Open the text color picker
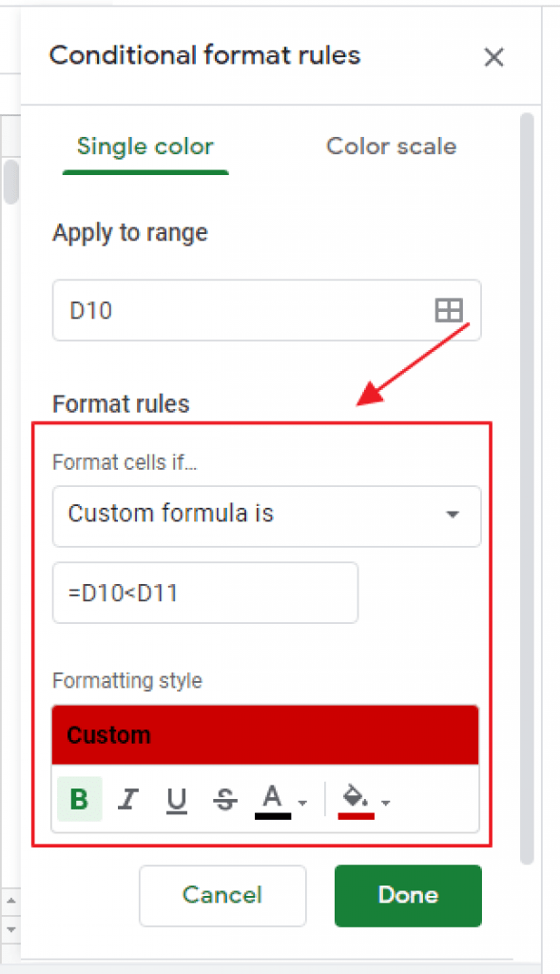 coord(271,799)
